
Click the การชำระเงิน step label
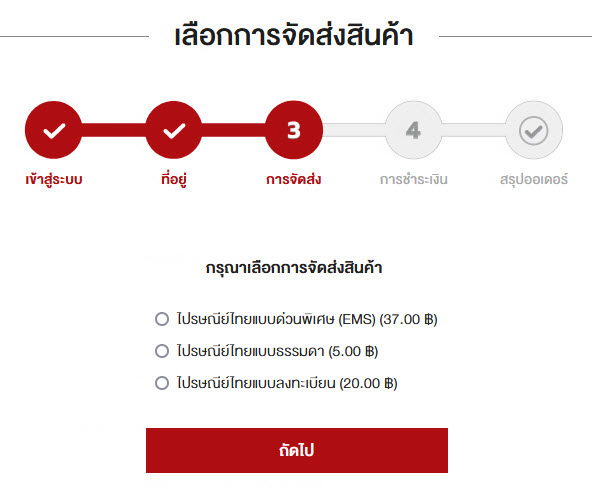click(414, 179)
